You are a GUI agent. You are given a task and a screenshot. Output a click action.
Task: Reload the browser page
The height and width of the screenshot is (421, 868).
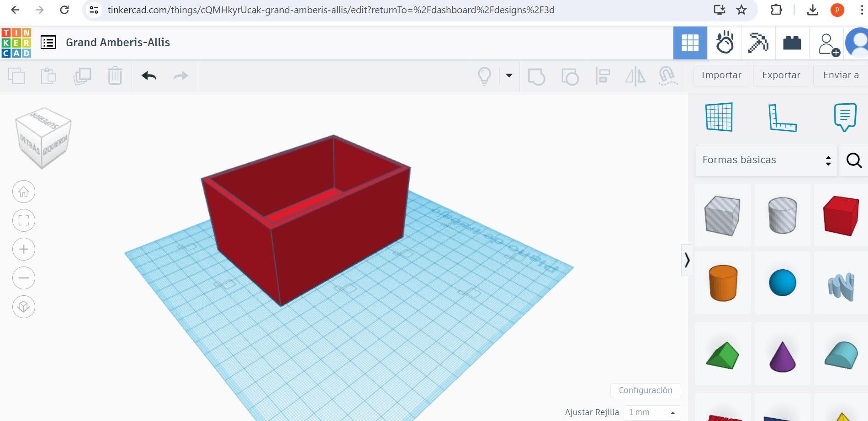(64, 10)
